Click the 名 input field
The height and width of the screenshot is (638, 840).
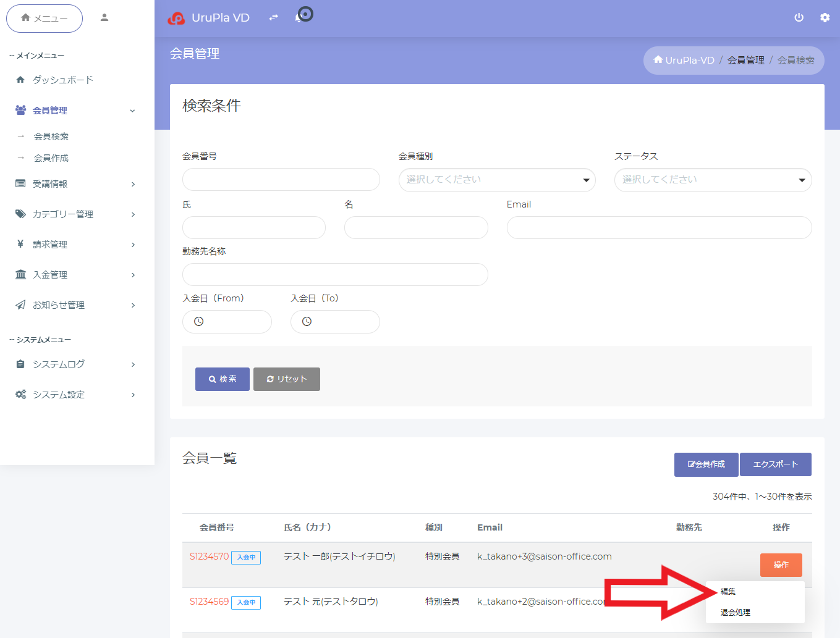tap(416, 227)
